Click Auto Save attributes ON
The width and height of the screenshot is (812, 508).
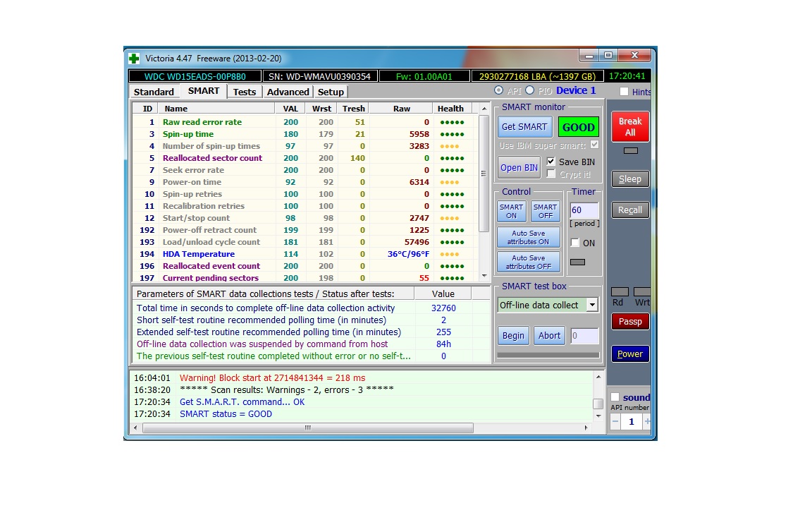pyautogui.click(x=528, y=237)
